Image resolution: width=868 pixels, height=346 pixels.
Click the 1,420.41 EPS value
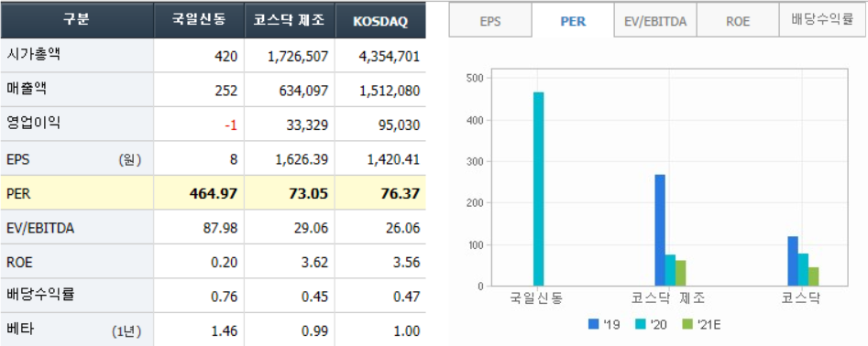[x=392, y=160]
